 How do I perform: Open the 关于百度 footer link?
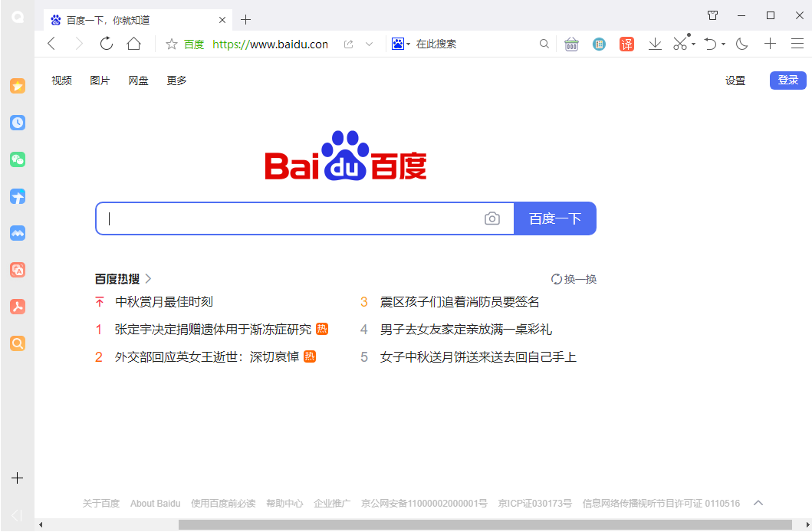(x=101, y=503)
